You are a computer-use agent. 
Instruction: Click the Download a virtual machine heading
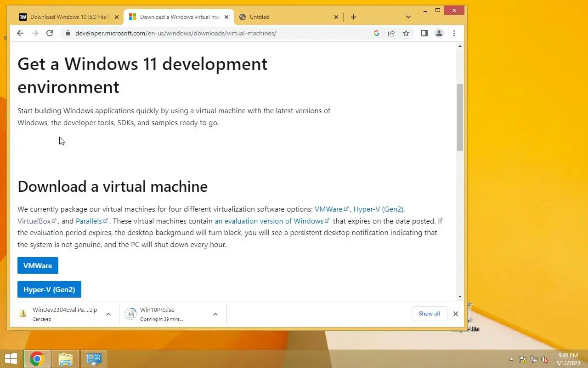[x=113, y=186]
